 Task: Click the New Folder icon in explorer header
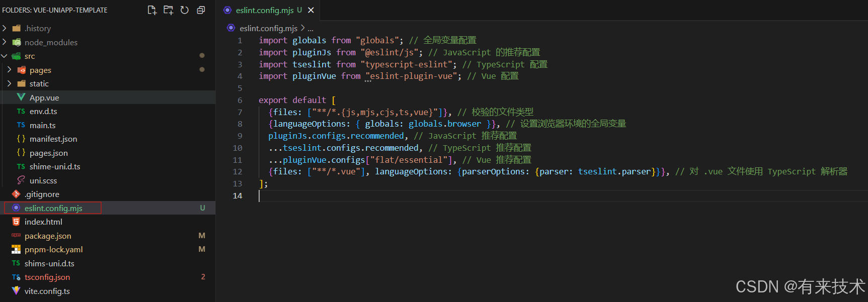coord(168,10)
